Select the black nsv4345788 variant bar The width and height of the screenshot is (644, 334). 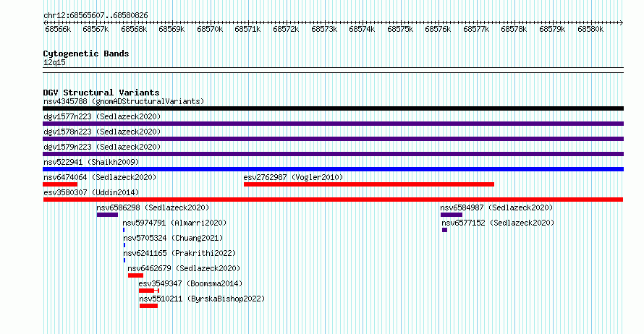(x=333, y=108)
